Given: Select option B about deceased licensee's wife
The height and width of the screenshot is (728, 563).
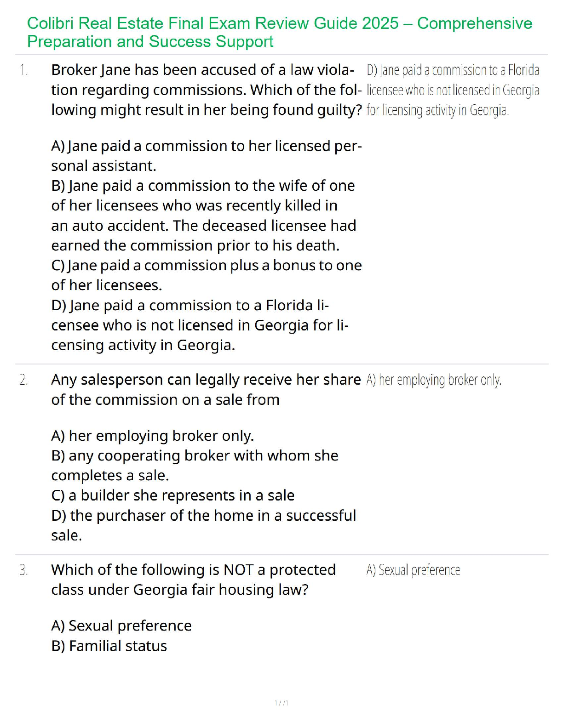Looking at the screenshot, I should point(203,216).
